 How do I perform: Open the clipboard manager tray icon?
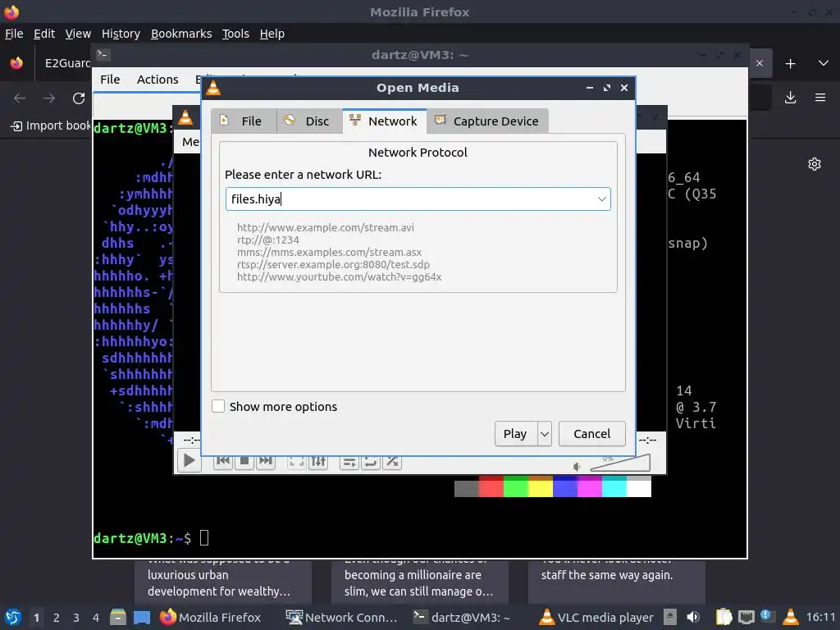coord(724,617)
